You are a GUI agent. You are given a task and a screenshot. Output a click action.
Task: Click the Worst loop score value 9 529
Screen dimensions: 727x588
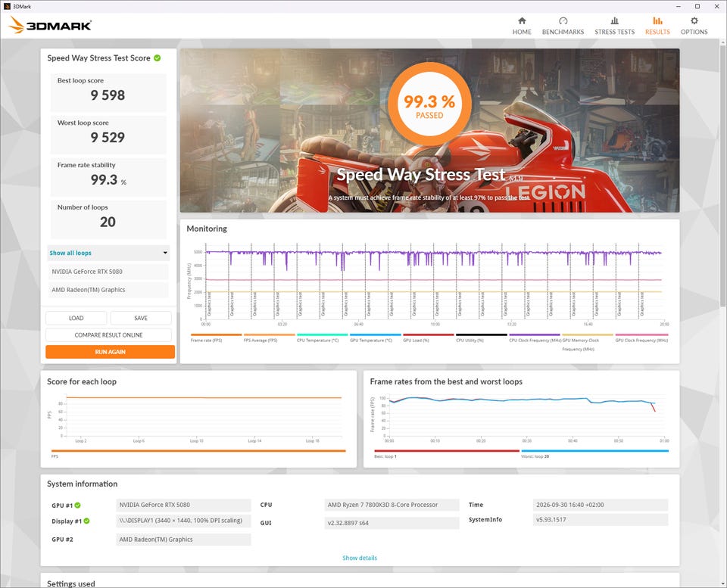(108, 137)
